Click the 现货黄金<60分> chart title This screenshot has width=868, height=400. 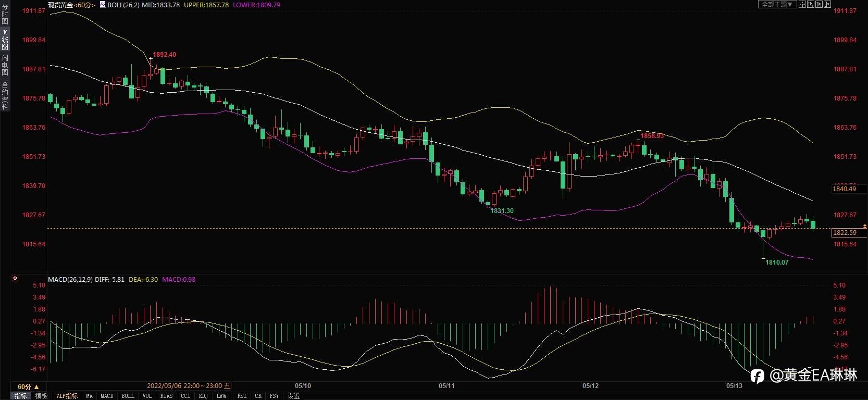[x=72, y=5]
